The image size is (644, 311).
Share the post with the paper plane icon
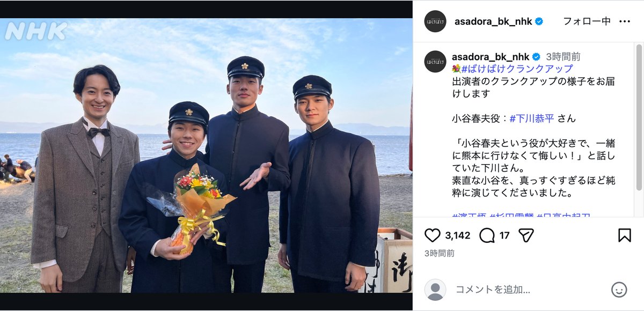(526, 235)
